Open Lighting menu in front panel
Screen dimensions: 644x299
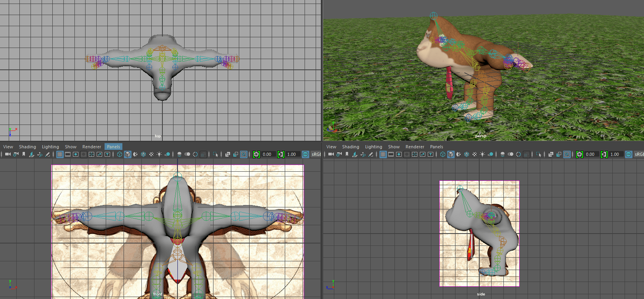pos(50,147)
